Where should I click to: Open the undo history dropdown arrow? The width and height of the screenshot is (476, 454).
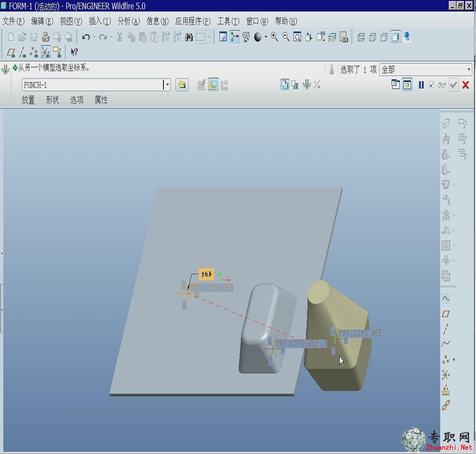94,37
